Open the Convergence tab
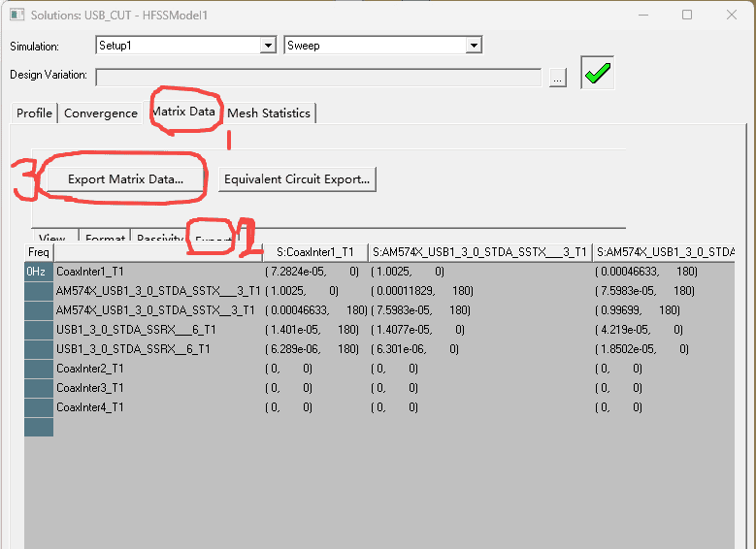The height and width of the screenshot is (549, 756). (x=101, y=113)
